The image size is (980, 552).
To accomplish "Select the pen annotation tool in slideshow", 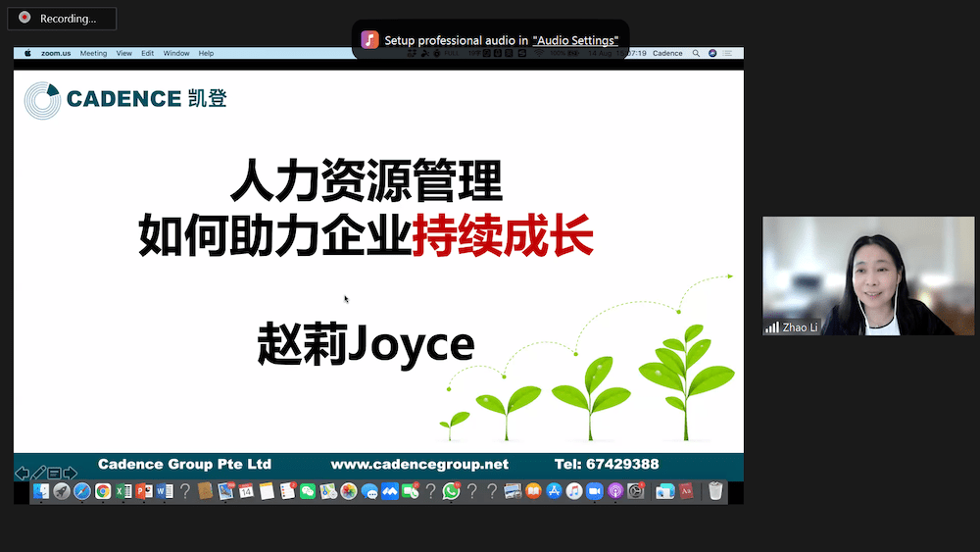I will point(38,474).
